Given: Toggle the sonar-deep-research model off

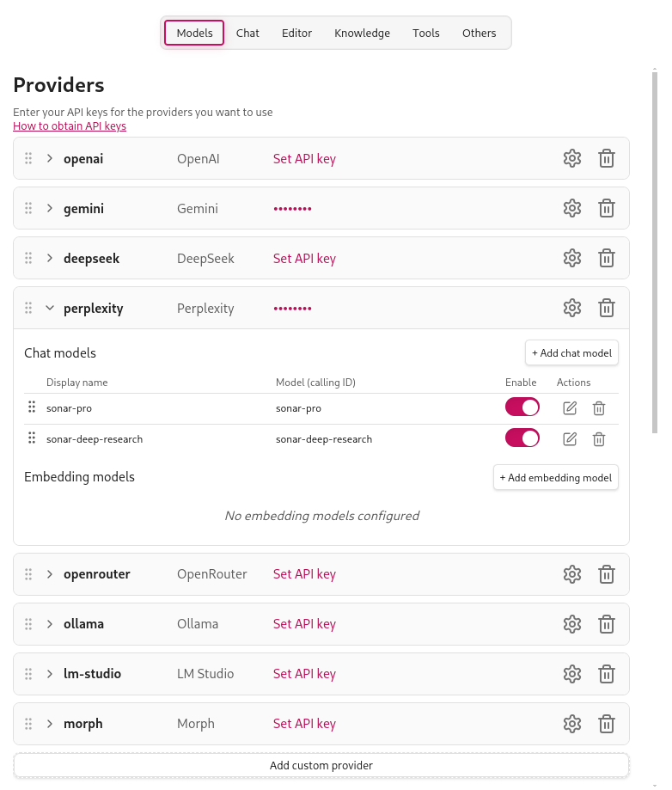Looking at the screenshot, I should click(522, 438).
